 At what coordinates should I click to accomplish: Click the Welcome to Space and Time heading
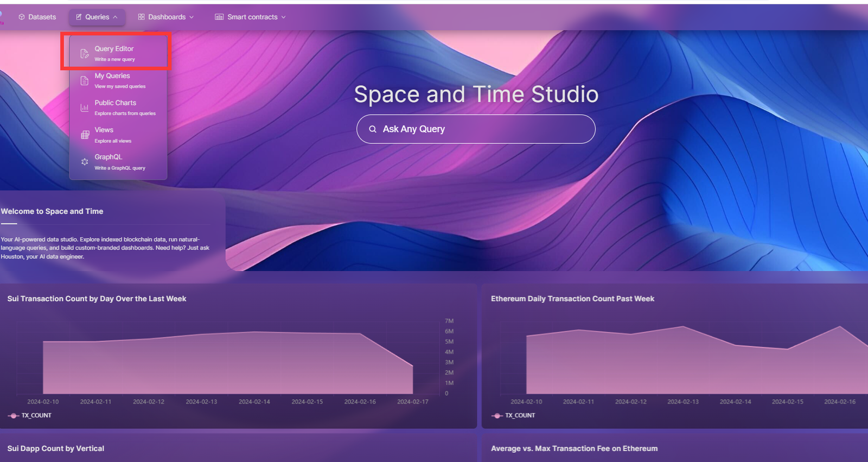[x=52, y=211]
